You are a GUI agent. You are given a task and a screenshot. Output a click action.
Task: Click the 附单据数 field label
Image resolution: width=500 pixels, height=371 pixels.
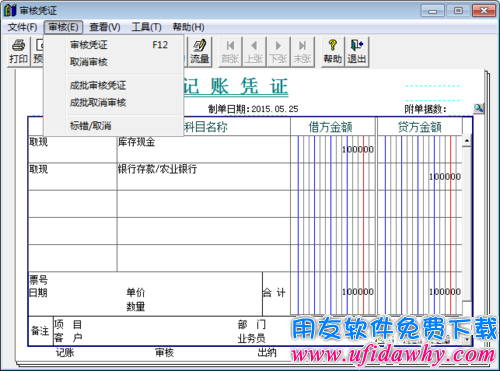coord(425,109)
